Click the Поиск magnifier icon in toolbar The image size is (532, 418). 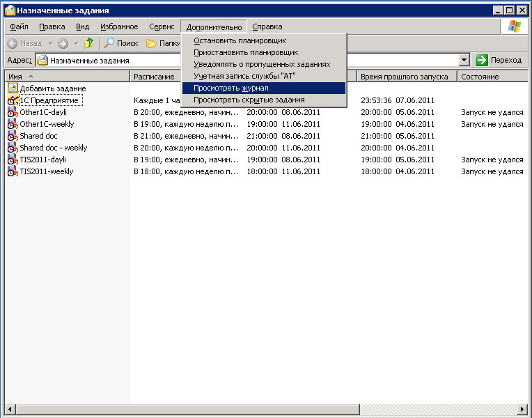109,43
